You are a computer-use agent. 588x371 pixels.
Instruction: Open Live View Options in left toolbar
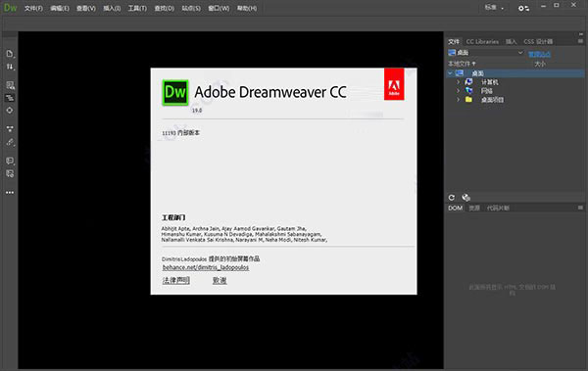pos(10,85)
